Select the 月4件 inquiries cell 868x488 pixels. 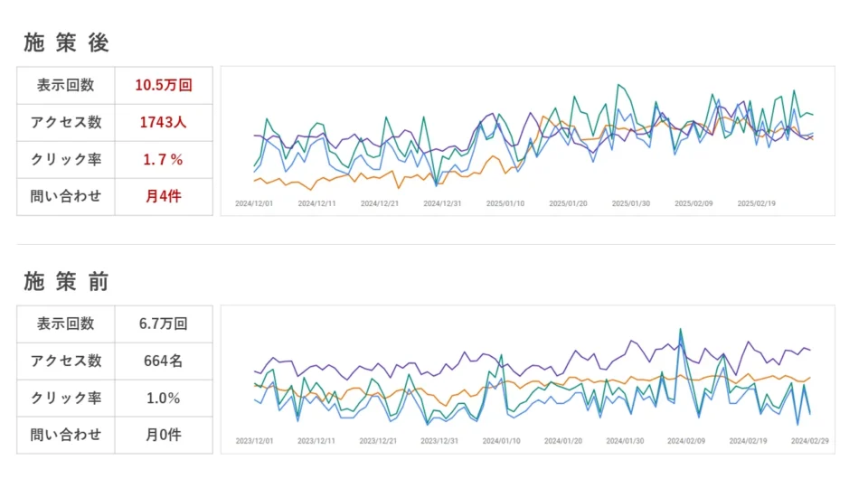click(x=164, y=195)
